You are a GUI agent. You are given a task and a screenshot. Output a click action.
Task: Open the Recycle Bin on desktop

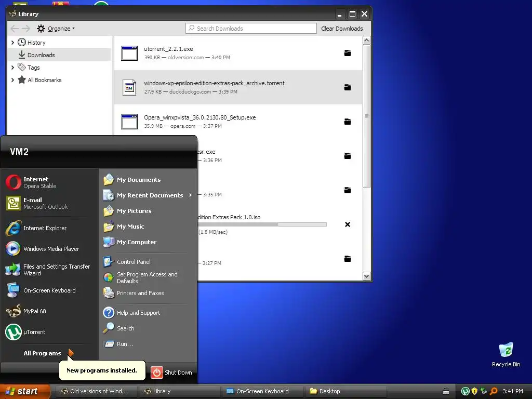coord(506,354)
